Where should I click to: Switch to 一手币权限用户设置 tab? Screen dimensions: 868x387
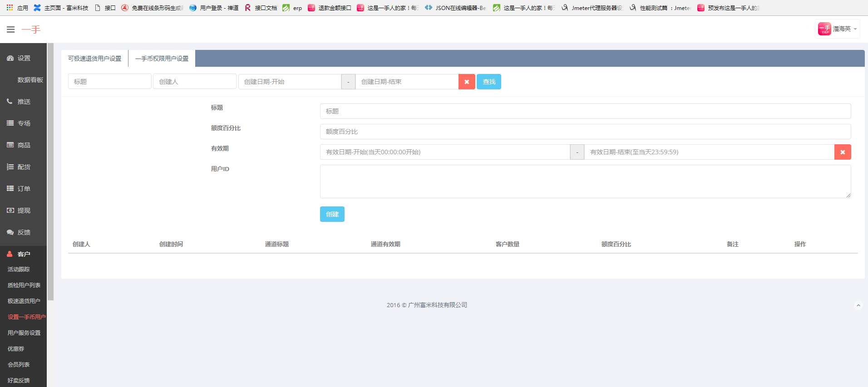[x=162, y=59]
